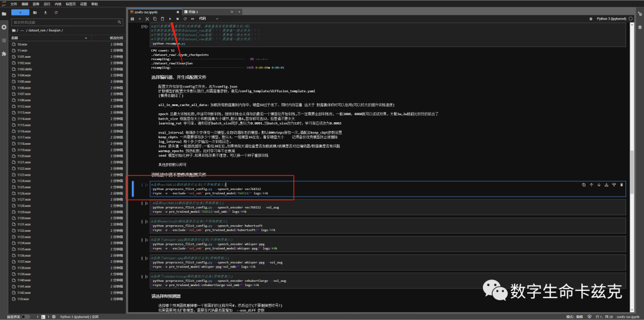The image size is (644, 320).
Task: Cut the selected cell with scissors icon
Action: coord(147,19)
